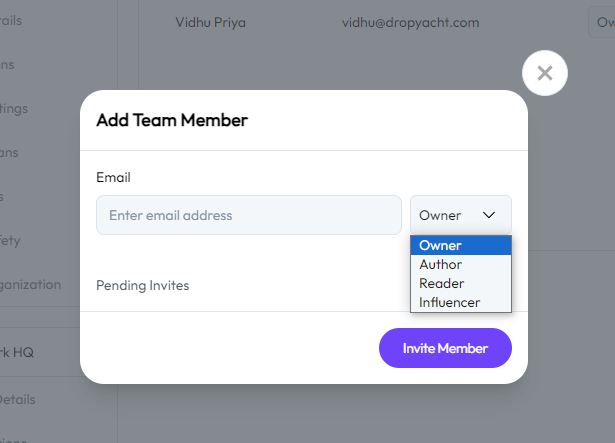Image resolution: width=615 pixels, height=443 pixels.
Task: Pick Influencer role option
Action: [x=461, y=302]
